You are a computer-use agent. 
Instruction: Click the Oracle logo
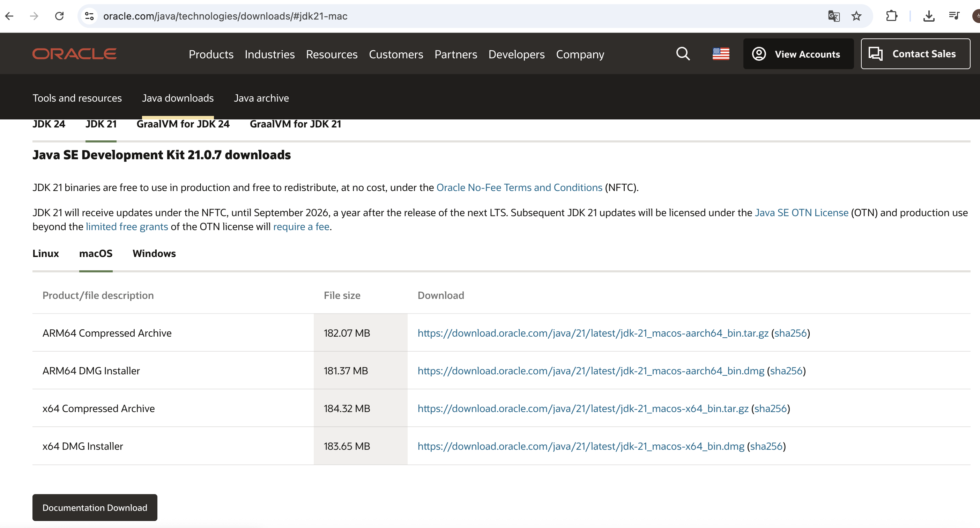click(75, 54)
